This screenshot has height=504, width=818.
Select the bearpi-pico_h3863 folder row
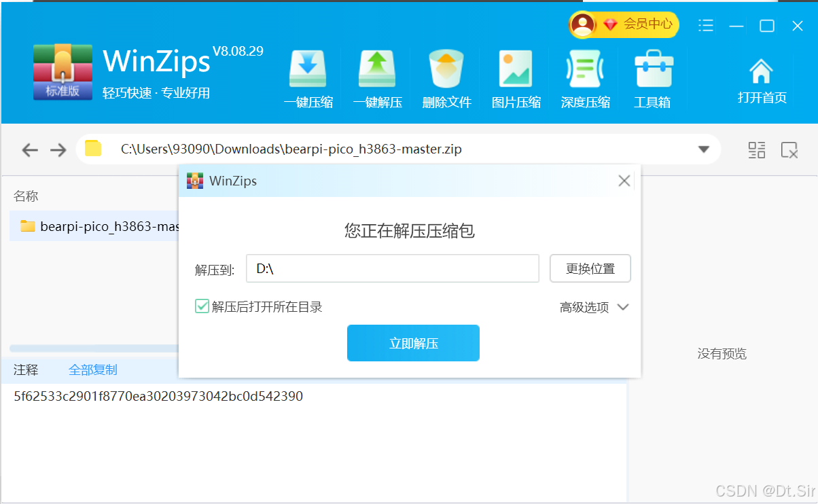(94, 226)
